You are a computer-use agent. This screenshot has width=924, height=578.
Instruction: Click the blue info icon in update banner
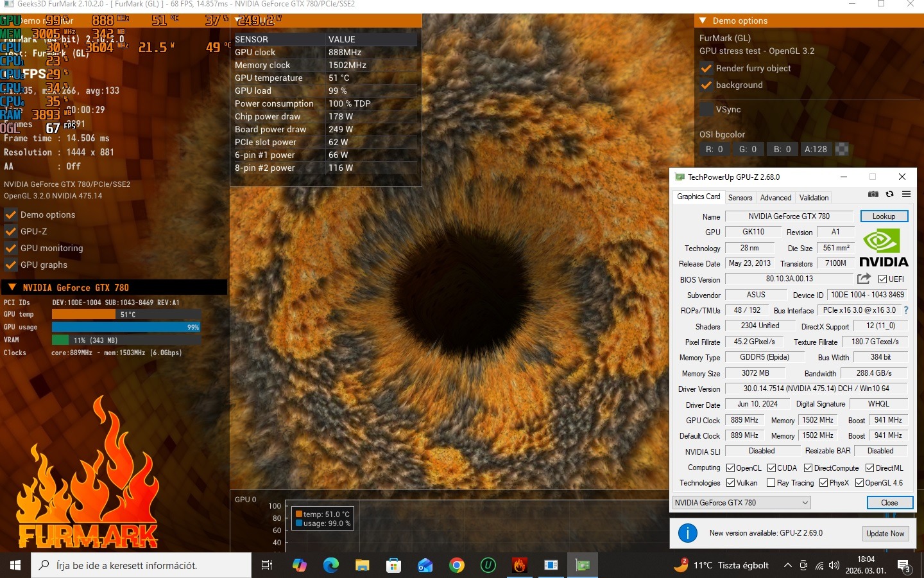click(x=688, y=533)
